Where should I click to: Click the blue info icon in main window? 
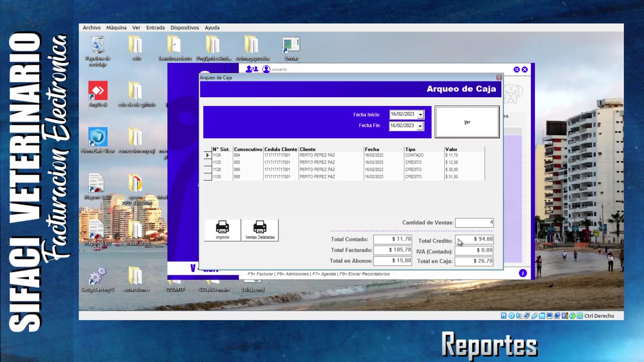[523, 273]
